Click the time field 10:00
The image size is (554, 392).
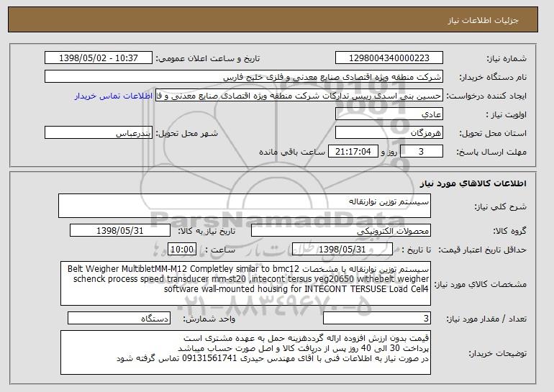coord(181,250)
